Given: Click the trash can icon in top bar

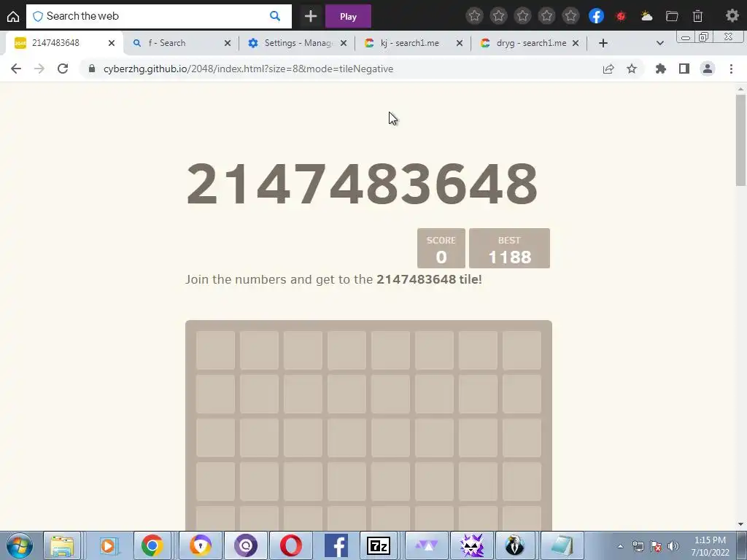Looking at the screenshot, I should pos(697,16).
